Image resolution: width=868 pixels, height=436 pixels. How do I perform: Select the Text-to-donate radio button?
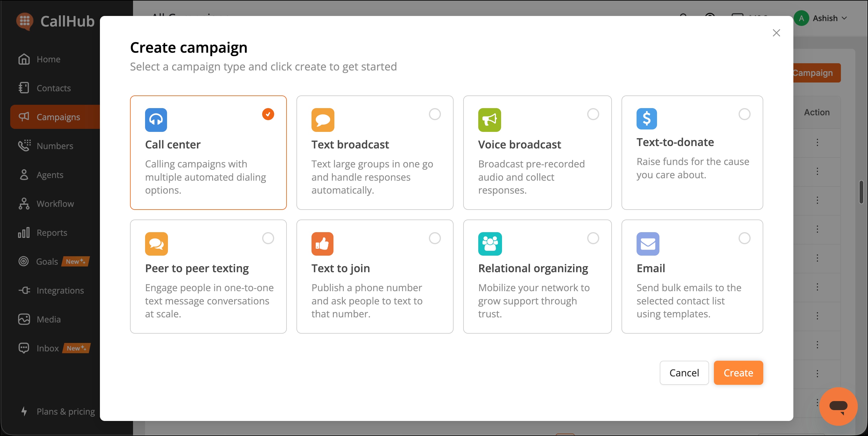tap(744, 114)
